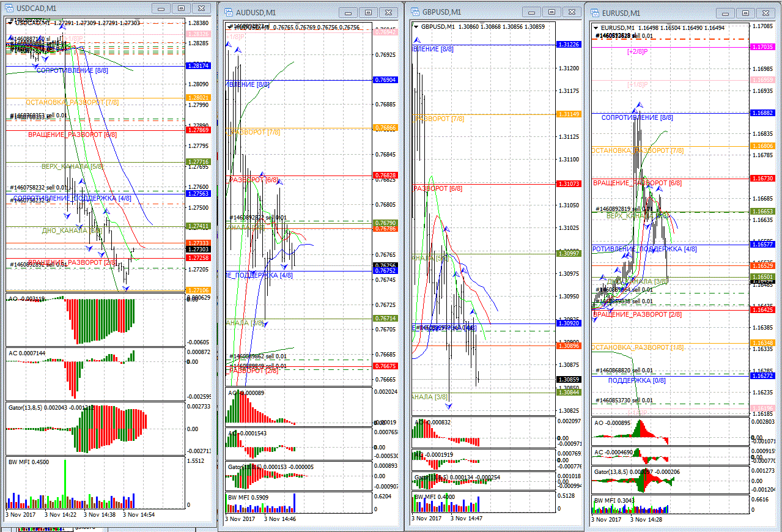Select the blue 1.16882 price label in EURUSD
Image resolution: width=782 pixels, height=532 pixels.
coord(762,113)
